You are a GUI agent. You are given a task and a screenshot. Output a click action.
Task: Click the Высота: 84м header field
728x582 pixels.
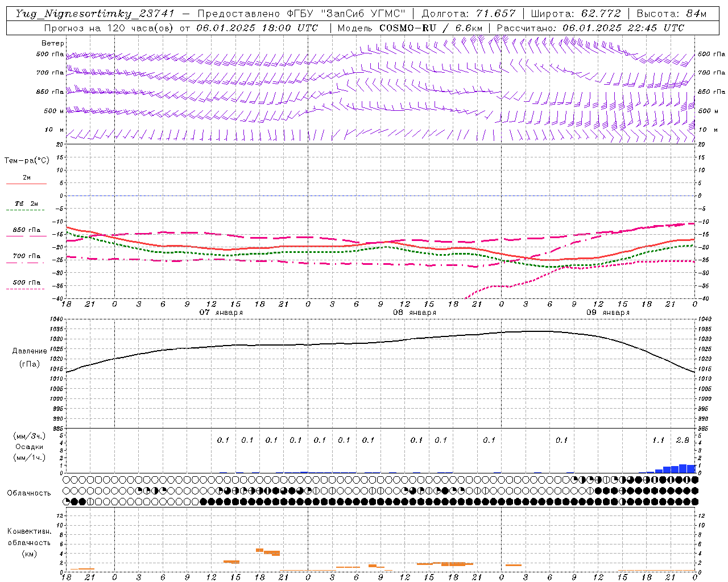coord(671,14)
